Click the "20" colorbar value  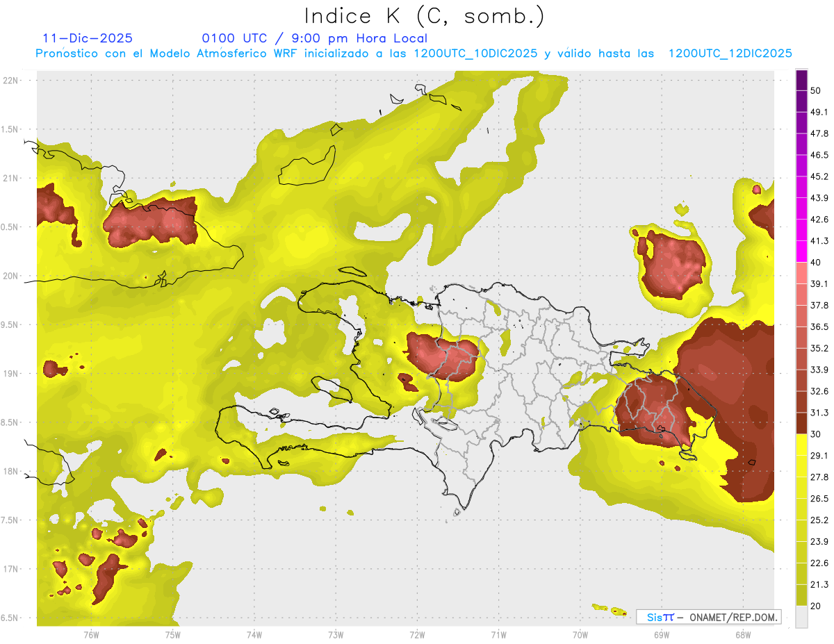816,606
